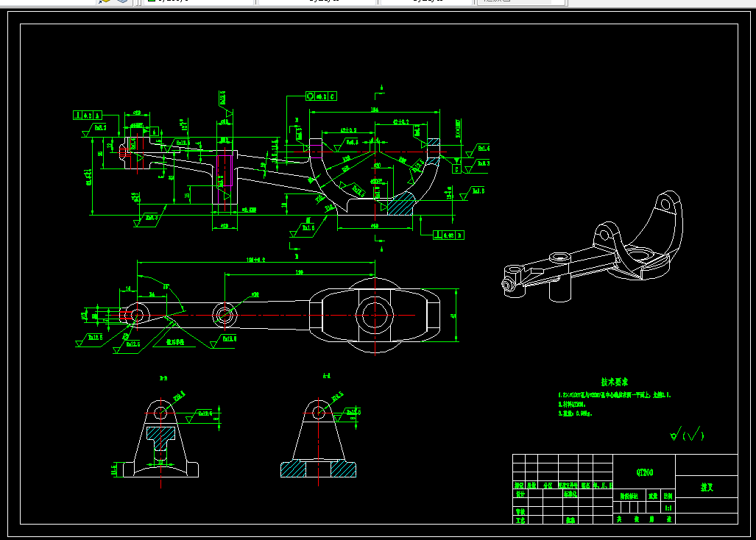
Task: Select the 比例 label in the title block
Action: pos(668,496)
